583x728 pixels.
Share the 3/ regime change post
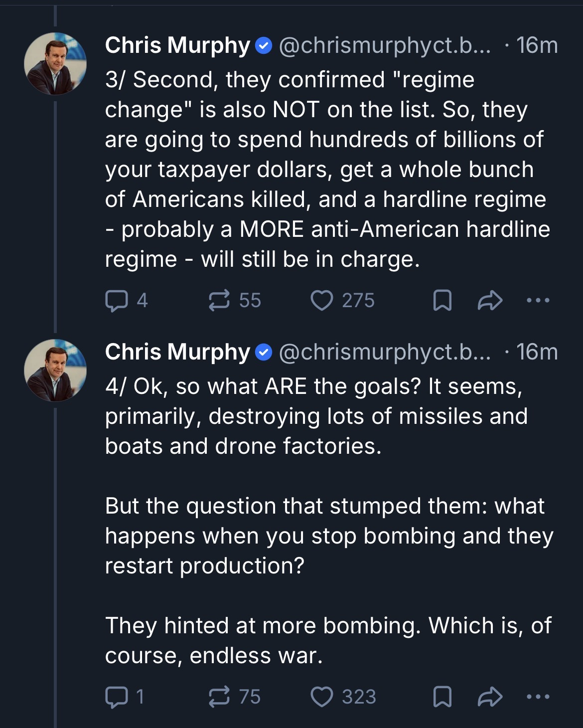tap(490, 301)
